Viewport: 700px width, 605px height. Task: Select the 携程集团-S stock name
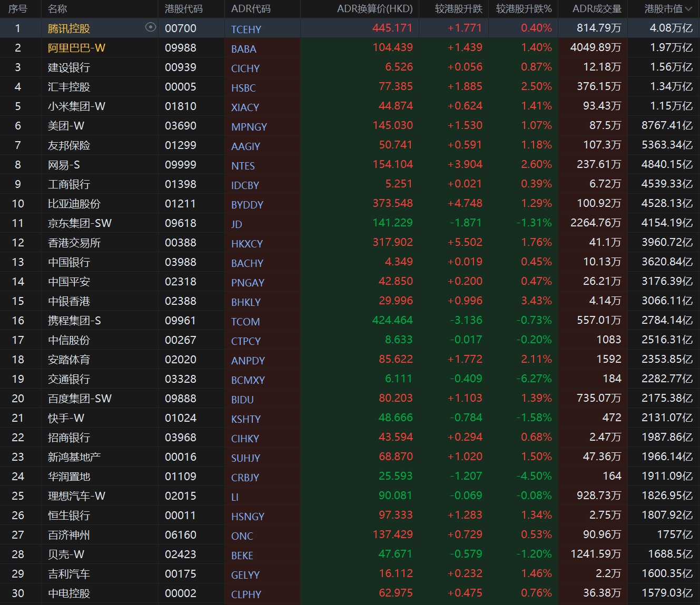click(74, 321)
